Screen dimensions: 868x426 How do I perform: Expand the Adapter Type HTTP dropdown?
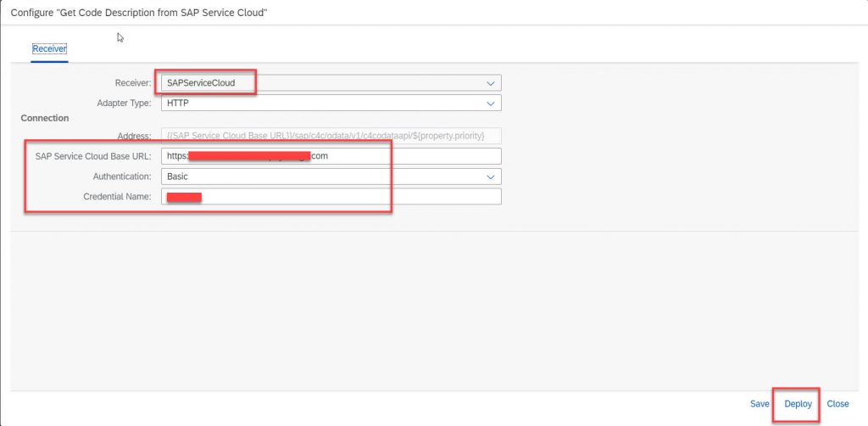click(331, 103)
